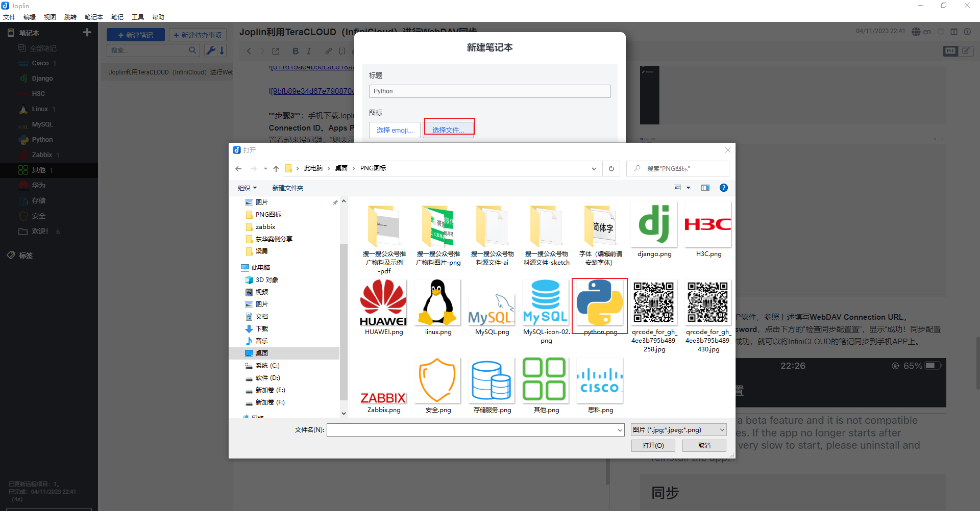Screen dimensions: 980x511
Task: Click the spell check globe en icon
Action: click(x=922, y=32)
